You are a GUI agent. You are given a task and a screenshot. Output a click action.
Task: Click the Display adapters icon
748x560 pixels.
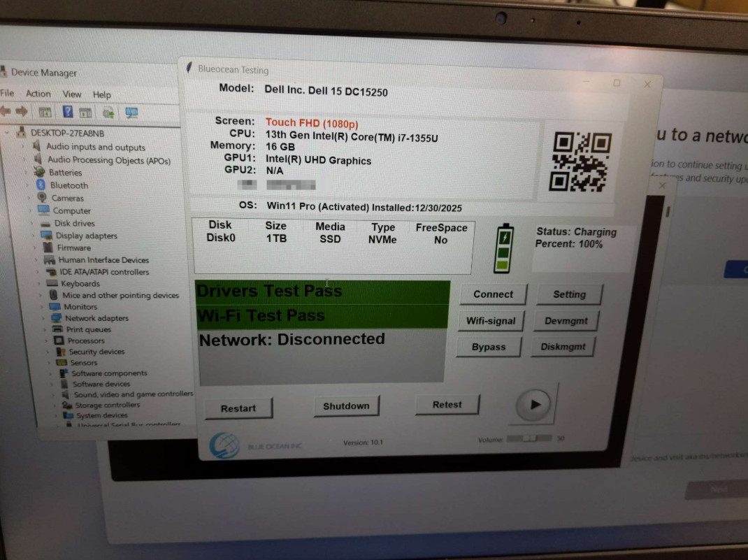click(x=46, y=235)
